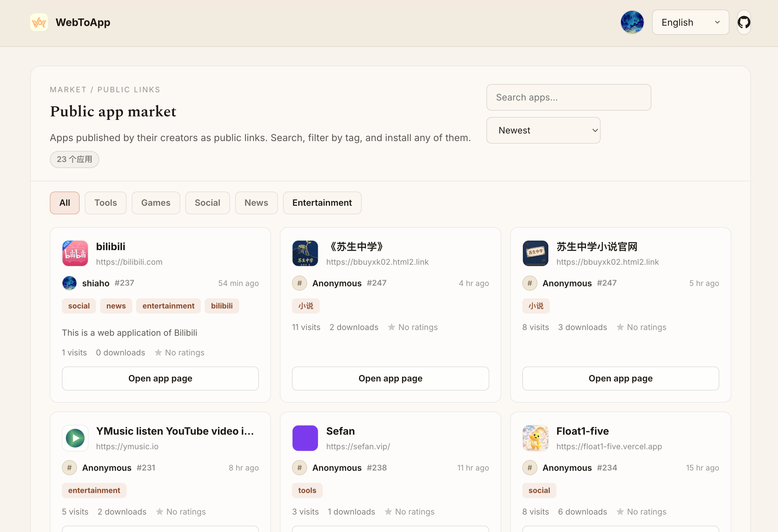Click the entertainment tag on YMusic card
This screenshot has width=778, height=532.
click(94, 490)
